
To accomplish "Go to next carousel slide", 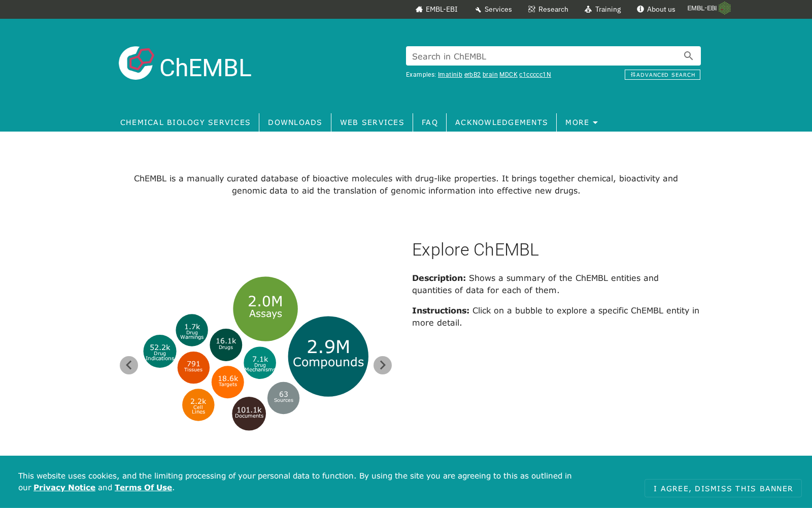I will [x=383, y=365].
